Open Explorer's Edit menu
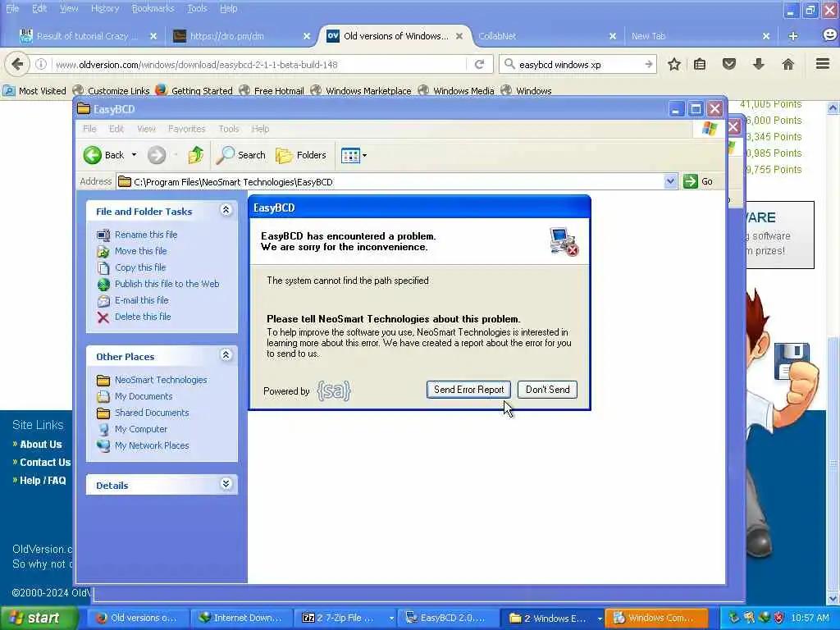Screen dimensions: 840x630 116,129
